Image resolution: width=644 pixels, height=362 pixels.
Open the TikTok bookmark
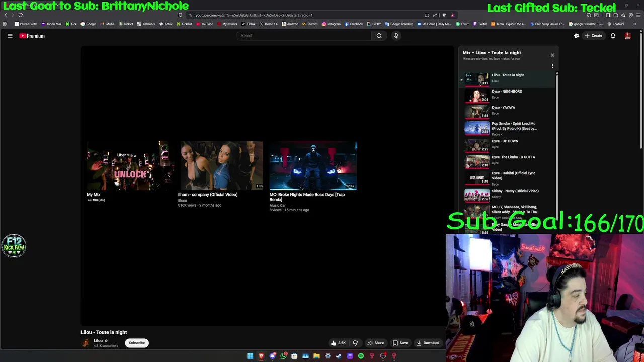[248, 24]
